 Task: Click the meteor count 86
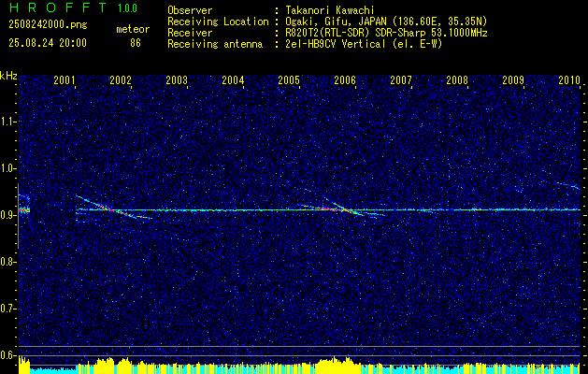pos(136,43)
